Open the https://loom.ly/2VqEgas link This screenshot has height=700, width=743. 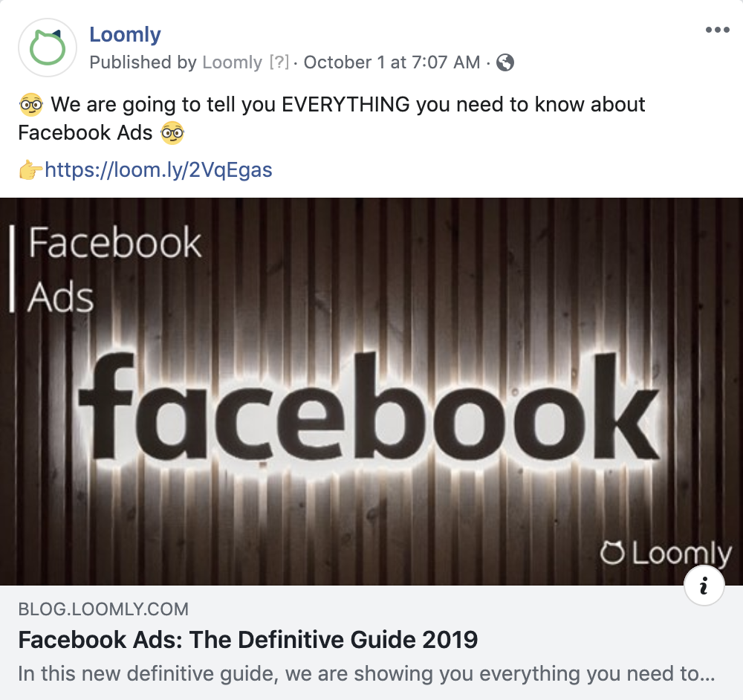click(x=155, y=169)
